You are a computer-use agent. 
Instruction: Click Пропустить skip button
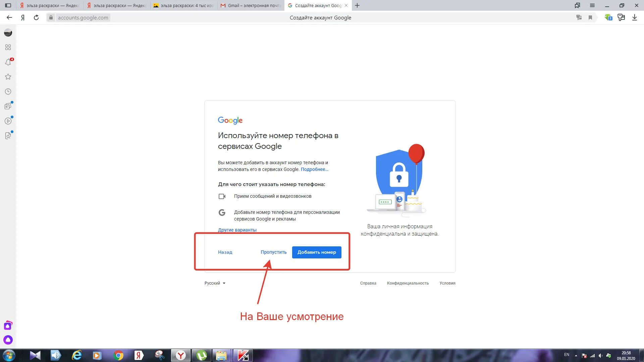[x=273, y=252]
